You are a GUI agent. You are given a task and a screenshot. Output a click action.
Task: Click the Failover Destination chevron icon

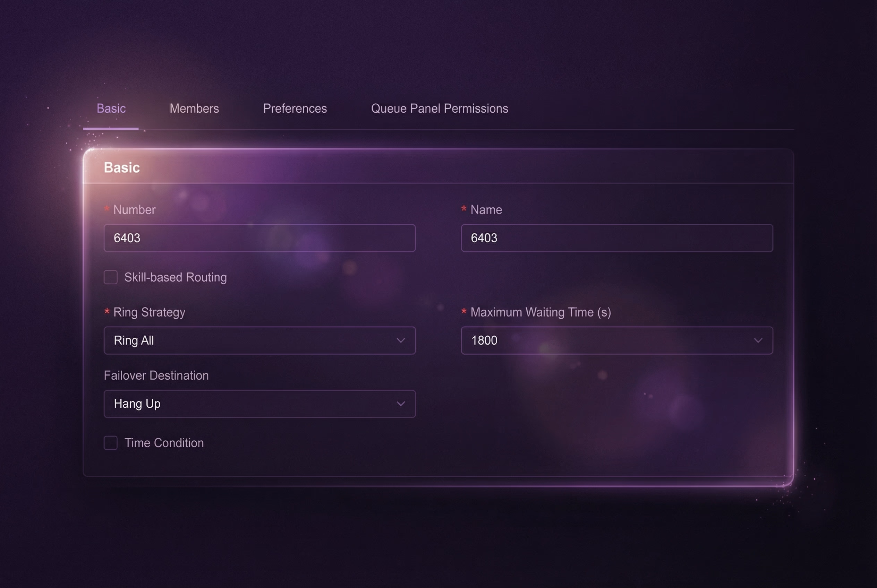(x=401, y=404)
